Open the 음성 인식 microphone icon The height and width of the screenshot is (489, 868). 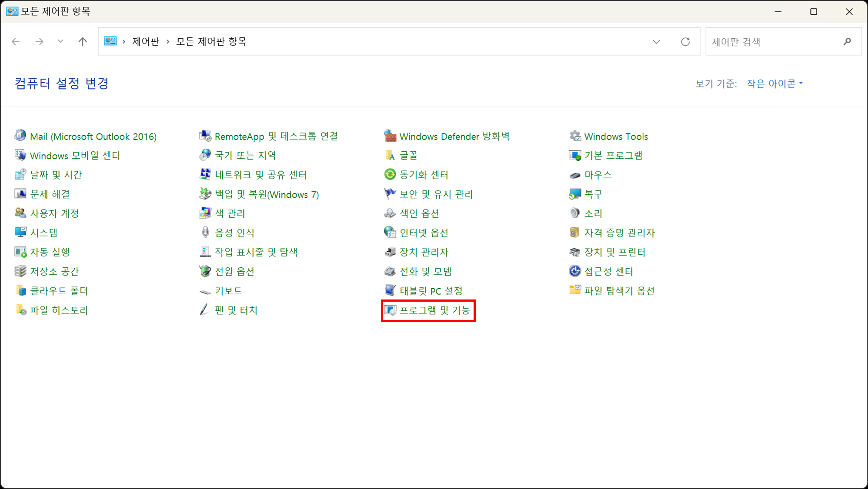tap(205, 233)
